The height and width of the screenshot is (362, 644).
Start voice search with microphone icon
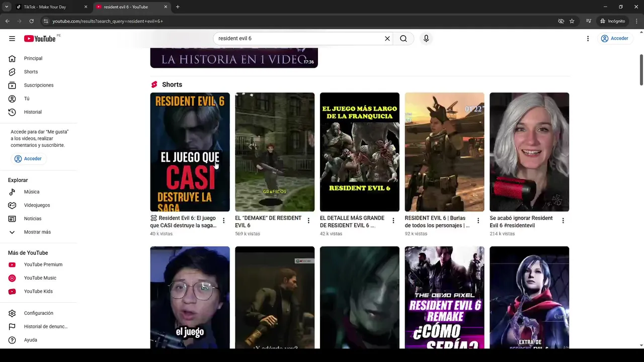point(426,38)
